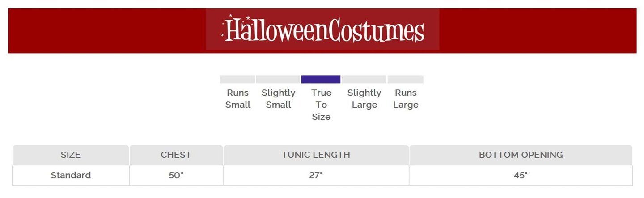Screen dimensions: 644x198
Task: Select the Runs Small fit segment
Action: pos(237,80)
